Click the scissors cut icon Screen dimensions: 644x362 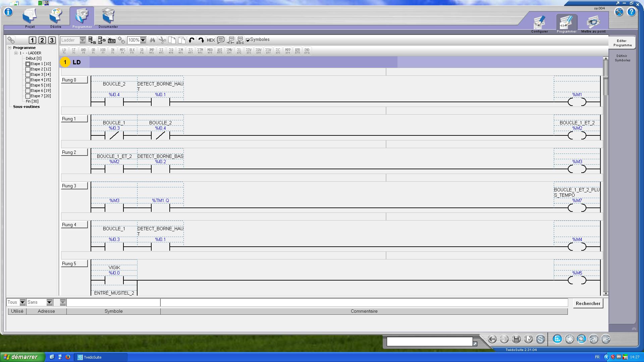(162, 40)
